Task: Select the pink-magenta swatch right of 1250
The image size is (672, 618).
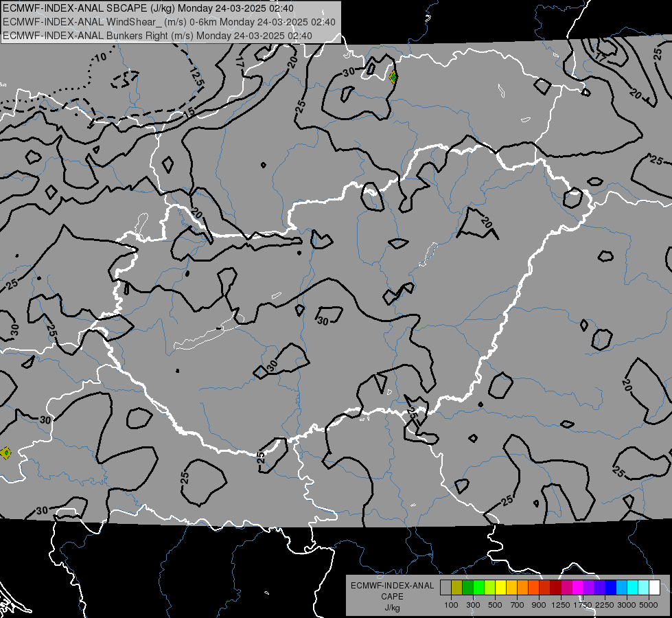Action: [566, 588]
